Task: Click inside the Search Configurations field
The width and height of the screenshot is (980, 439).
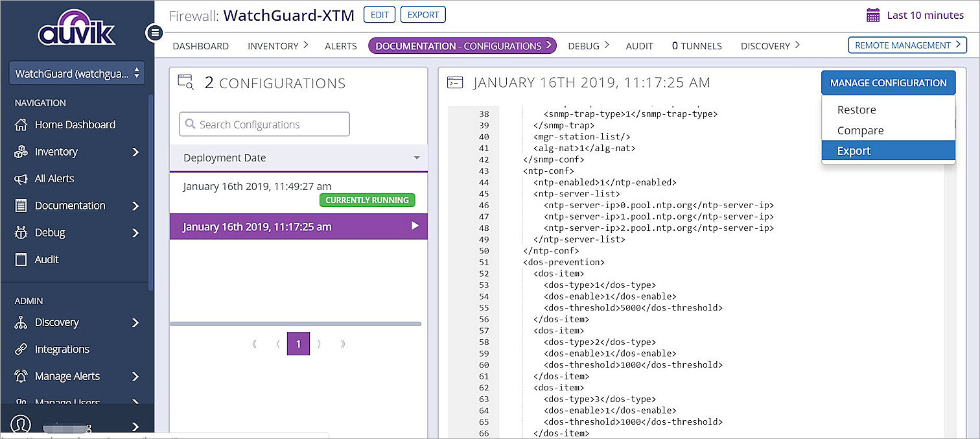Action: (264, 124)
